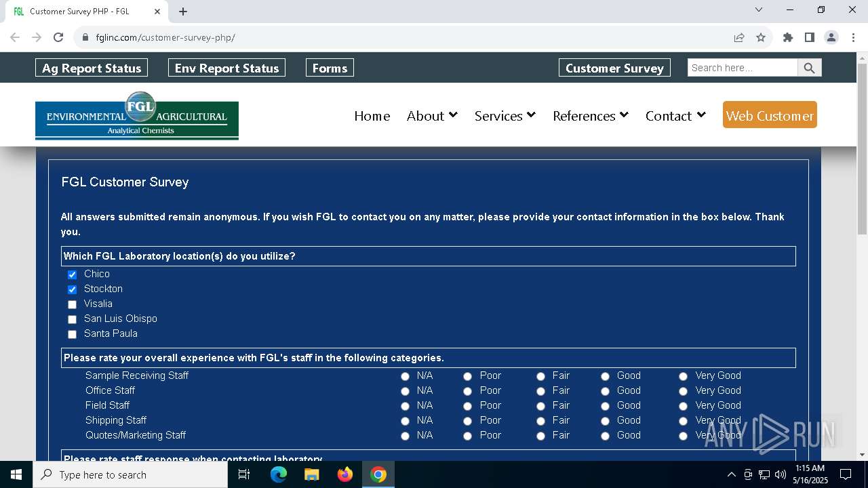Open the Chrome profile avatar
Viewport: 868px width, 488px height.
tap(831, 37)
